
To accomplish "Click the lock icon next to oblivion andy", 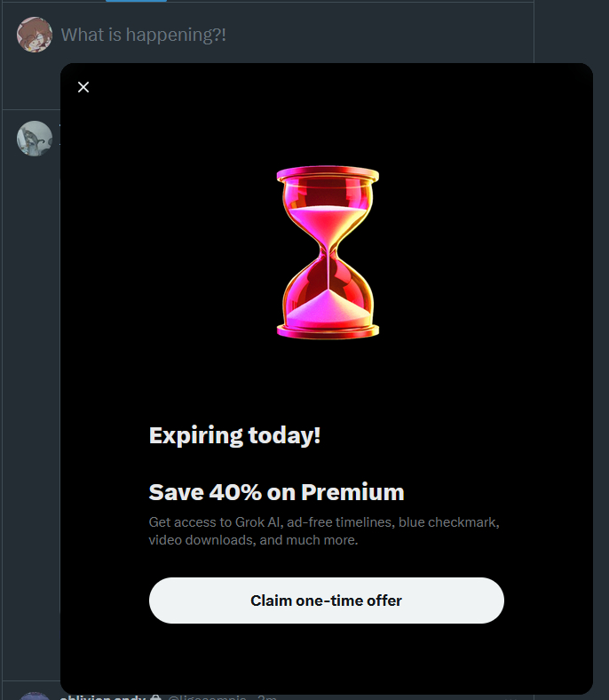I will tap(155, 696).
